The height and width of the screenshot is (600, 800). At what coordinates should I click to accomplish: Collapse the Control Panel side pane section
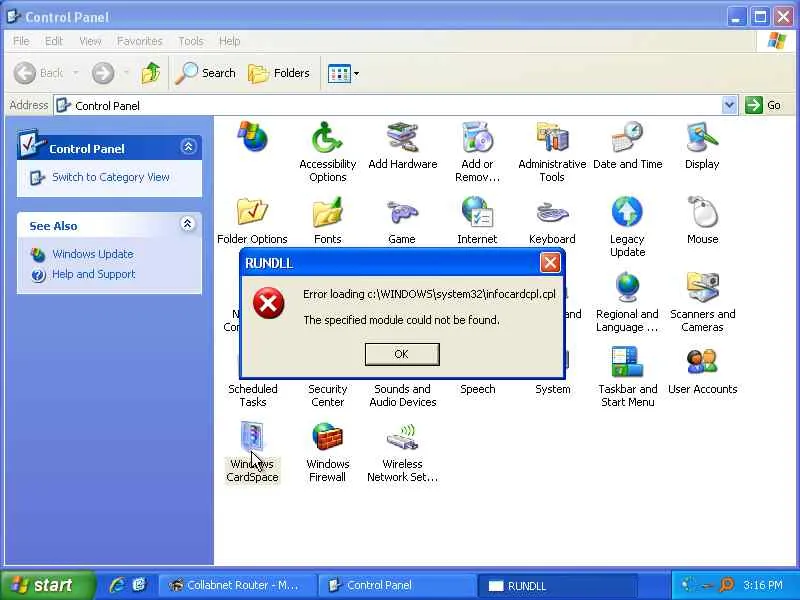pos(188,147)
